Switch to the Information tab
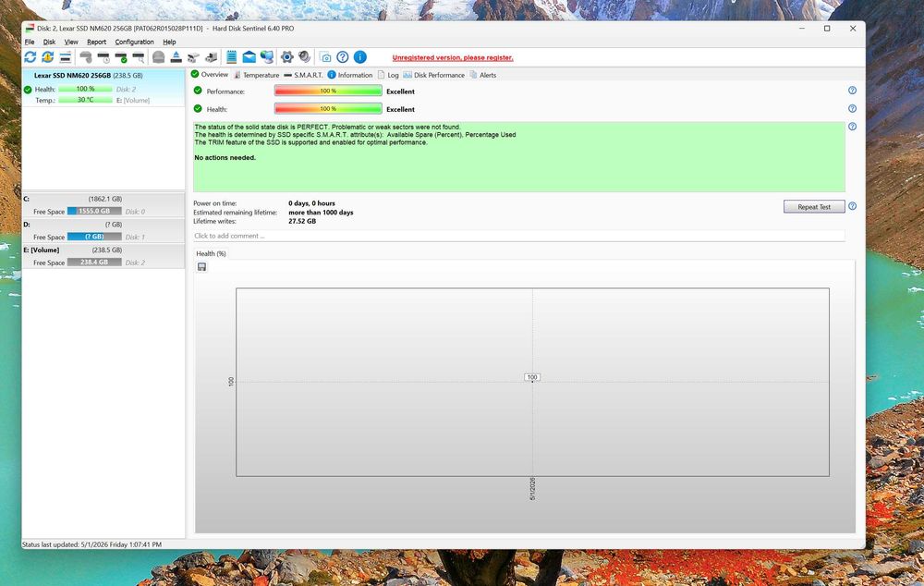 coord(350,75)
